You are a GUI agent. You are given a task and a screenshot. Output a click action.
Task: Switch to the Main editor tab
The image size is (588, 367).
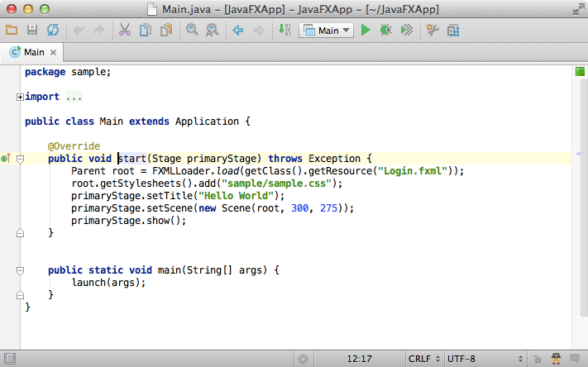[34, 52]
